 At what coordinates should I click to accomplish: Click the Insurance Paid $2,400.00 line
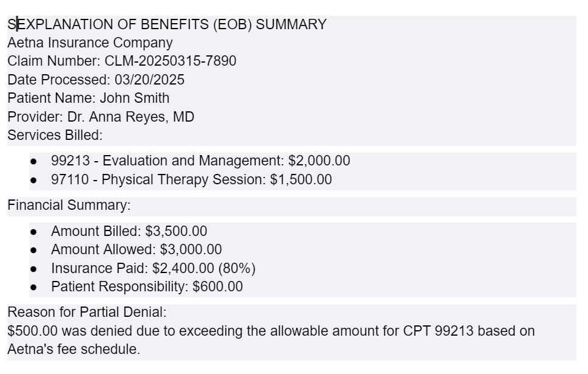(x=153, y=268)
